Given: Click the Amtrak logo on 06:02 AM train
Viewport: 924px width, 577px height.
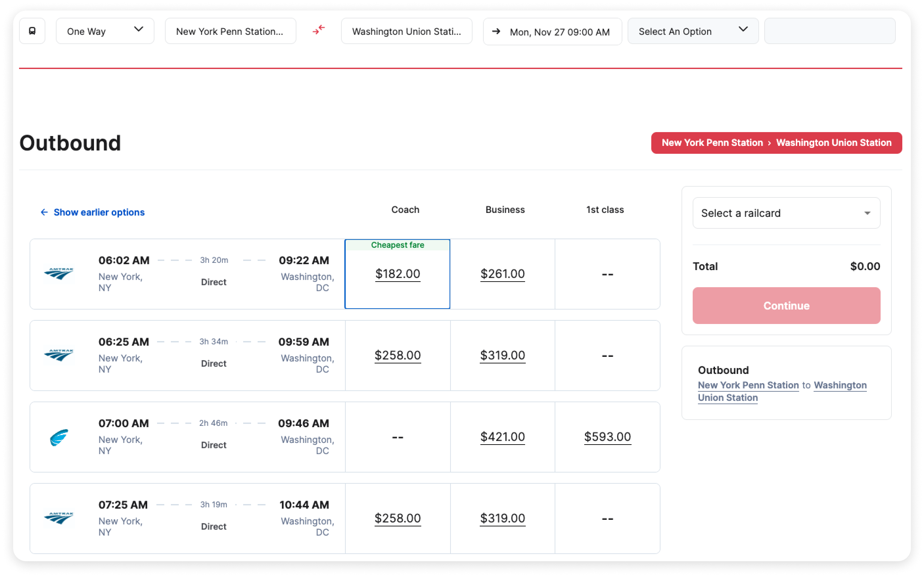Looking at the screenshot, I should point(58,273).
